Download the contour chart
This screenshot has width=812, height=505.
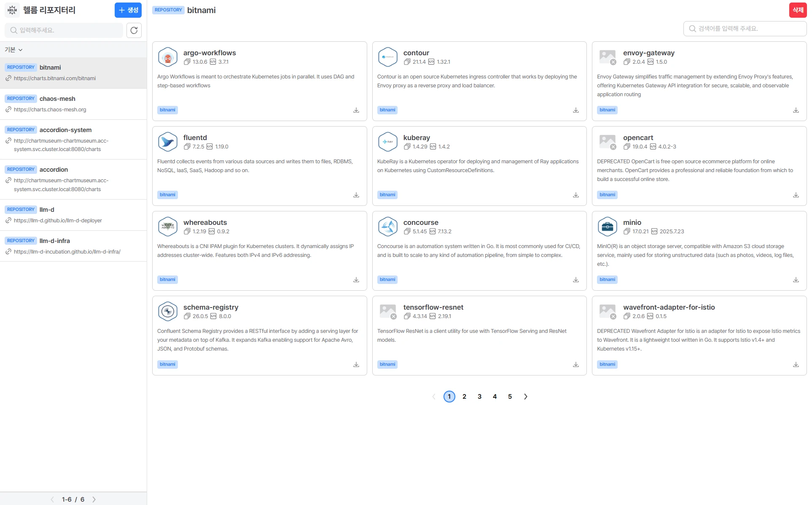click(576, 110)
